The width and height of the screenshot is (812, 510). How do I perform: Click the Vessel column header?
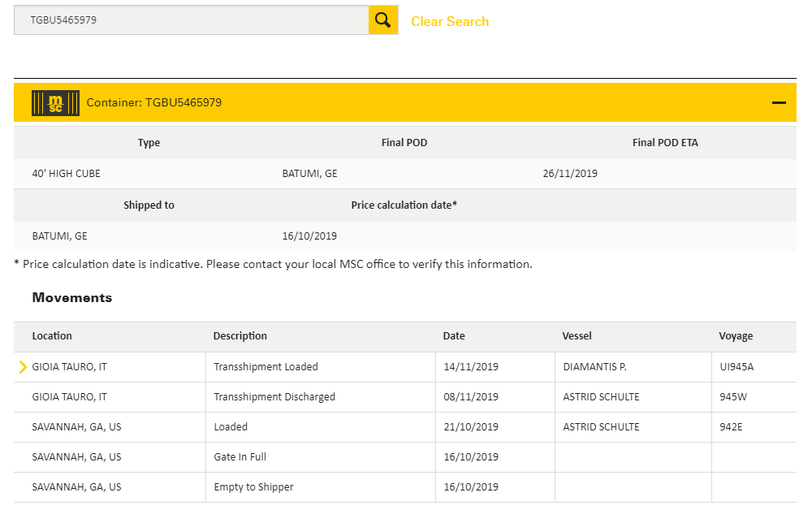pyautogui.click(x=577, y=336)
